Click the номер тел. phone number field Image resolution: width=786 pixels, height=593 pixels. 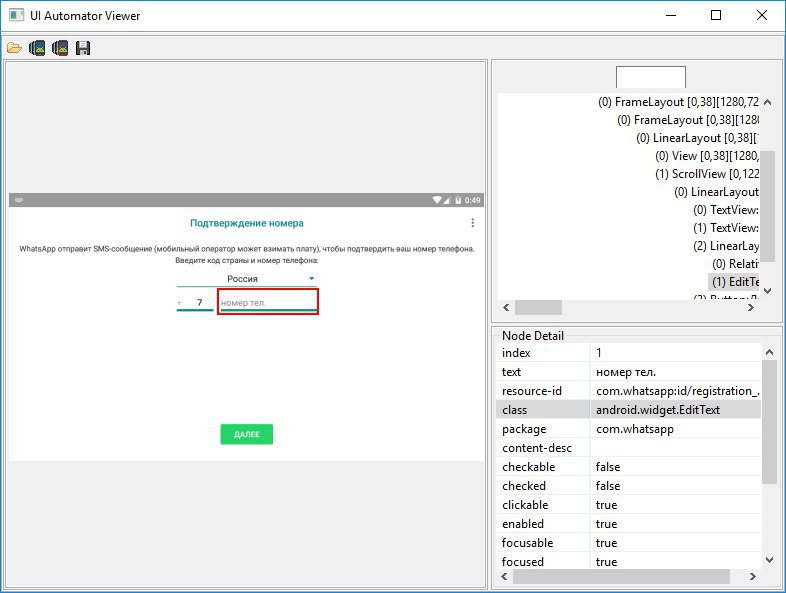(x=268, y=302)
